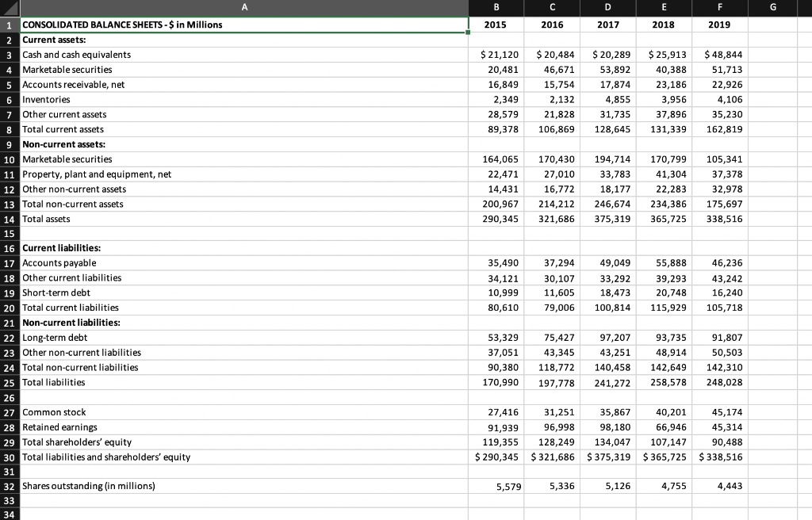
Task: Select the 'Current assets:' label cell
Action: point(244,40)
